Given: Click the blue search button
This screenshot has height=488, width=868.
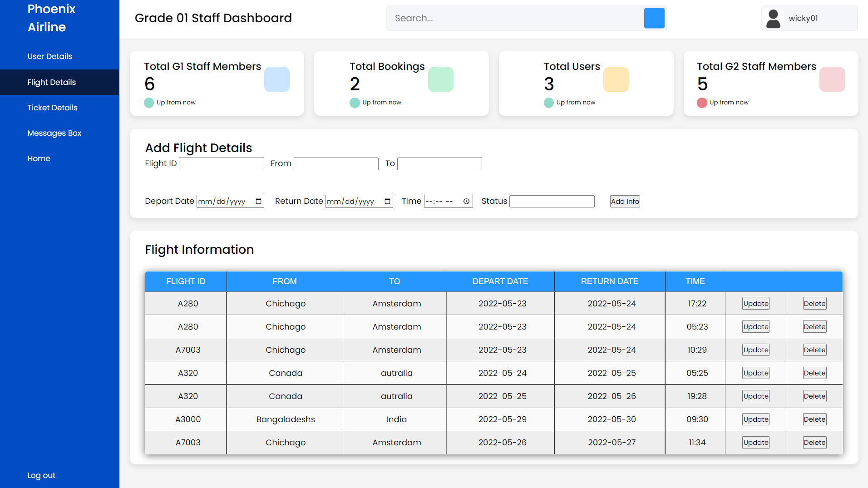Looking at the screenshot, I should tap(654, 18).
